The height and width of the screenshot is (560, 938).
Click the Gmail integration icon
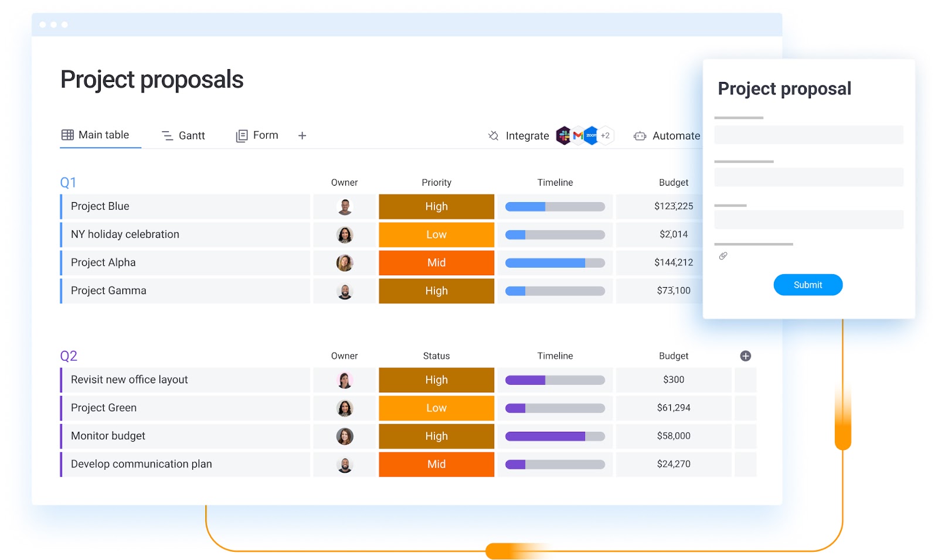coord(577,135)
